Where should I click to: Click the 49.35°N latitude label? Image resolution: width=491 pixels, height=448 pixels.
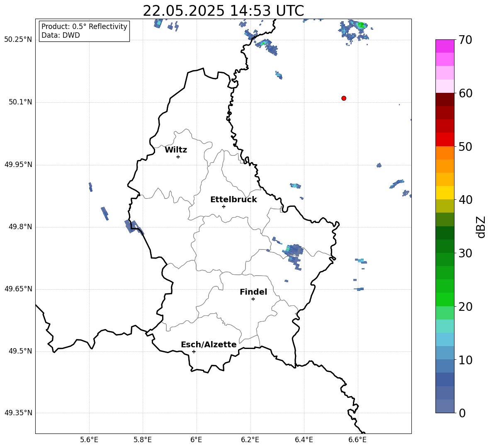pyautogui.click(x=18, y=413)
